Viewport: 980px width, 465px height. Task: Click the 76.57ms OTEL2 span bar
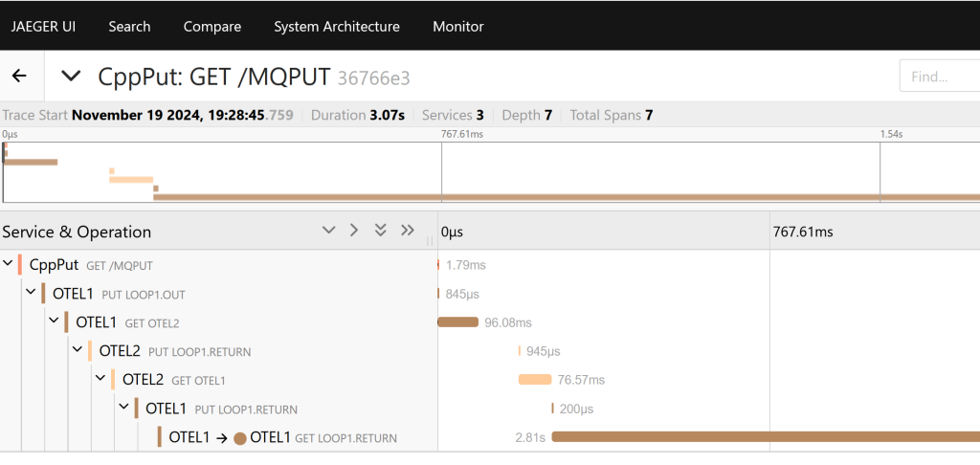pyautogui.click(x=535, y=380)
